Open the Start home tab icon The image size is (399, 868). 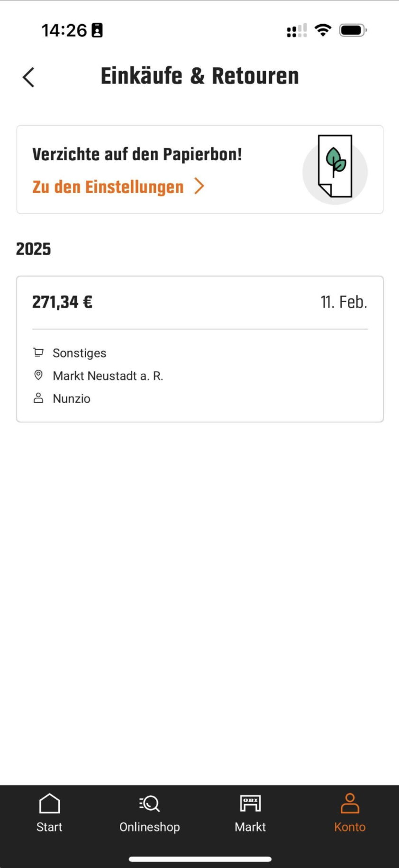click(49, 804)
